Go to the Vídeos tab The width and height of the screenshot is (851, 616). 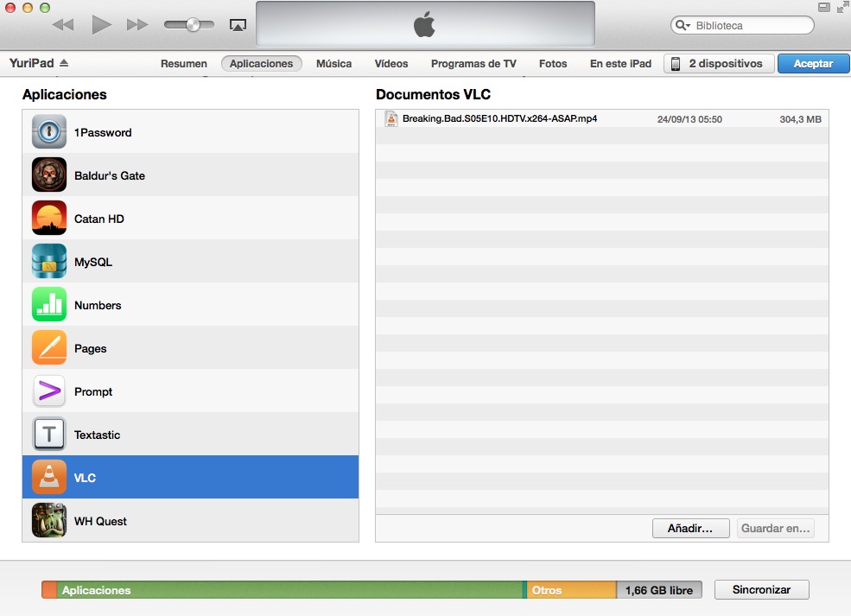[x=391, y=63]
